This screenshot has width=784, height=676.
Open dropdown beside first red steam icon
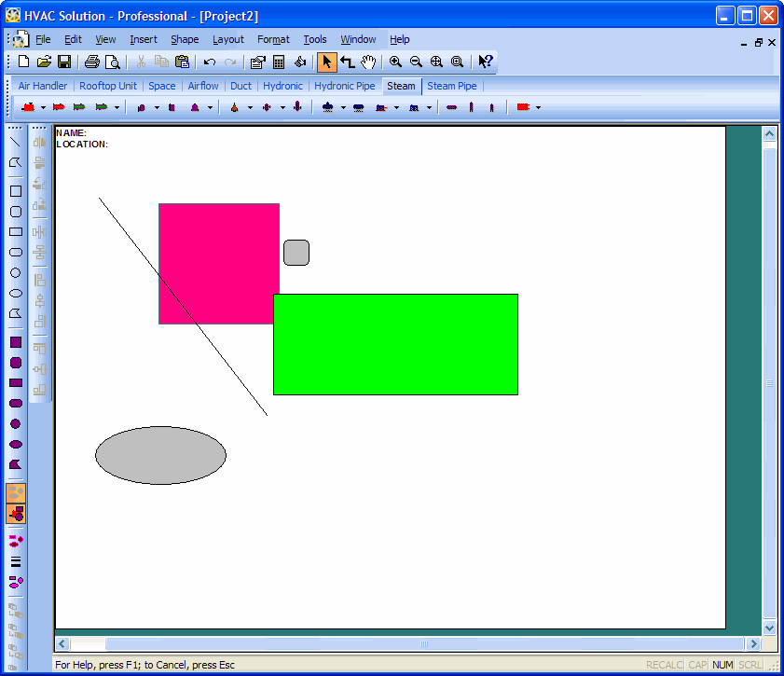pyautogui.click(x=43, y=107)
